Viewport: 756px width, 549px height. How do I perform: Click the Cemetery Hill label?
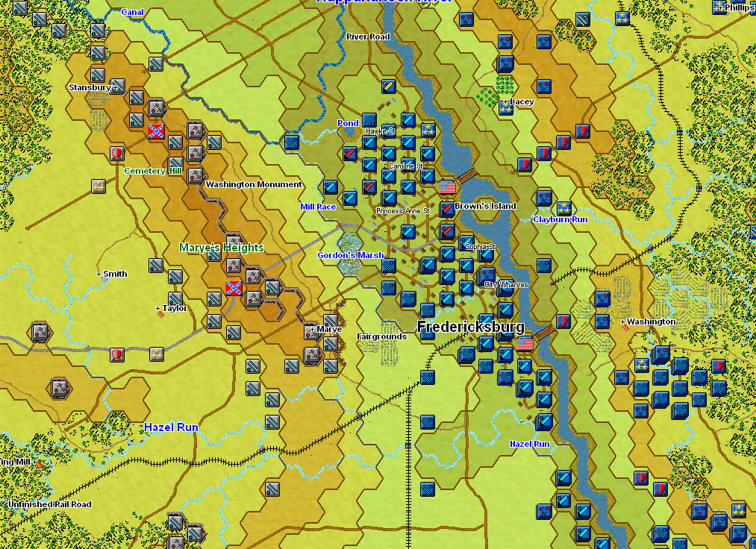coord(153,171)
